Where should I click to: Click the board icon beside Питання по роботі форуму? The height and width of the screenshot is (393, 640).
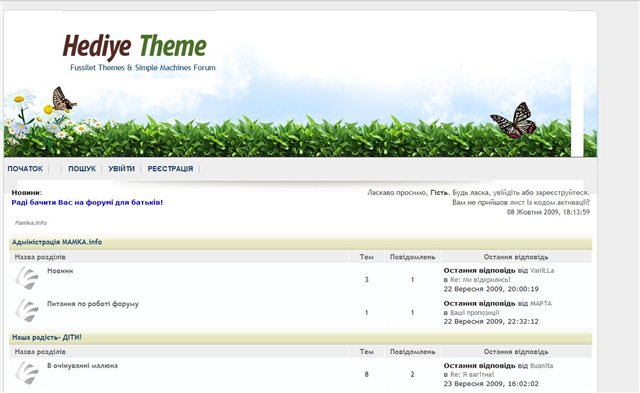pos(27,311)
